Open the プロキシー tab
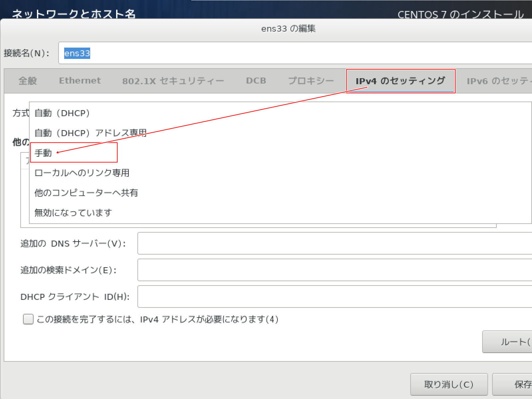 pyautogui.click(x=311, y=81)
